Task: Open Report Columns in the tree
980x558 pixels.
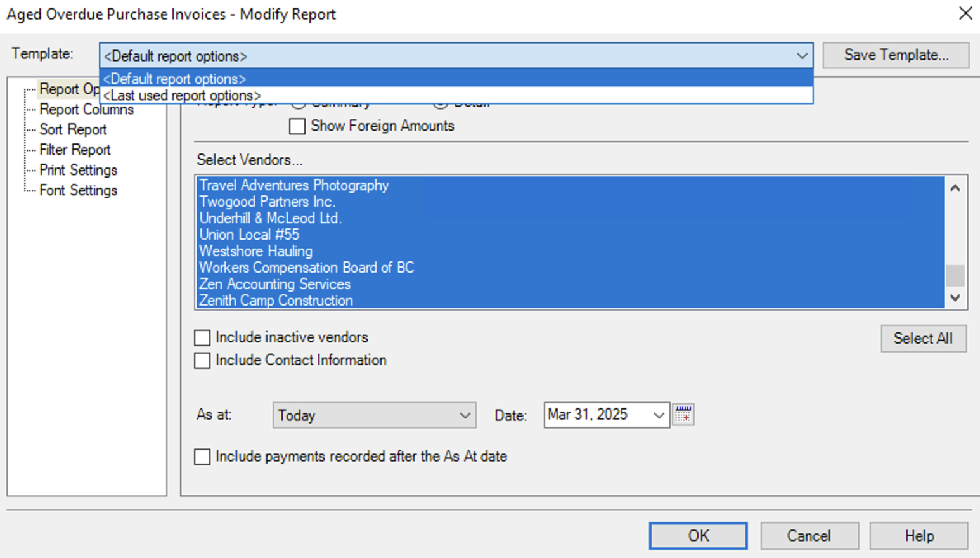Action: coord(86,110)
